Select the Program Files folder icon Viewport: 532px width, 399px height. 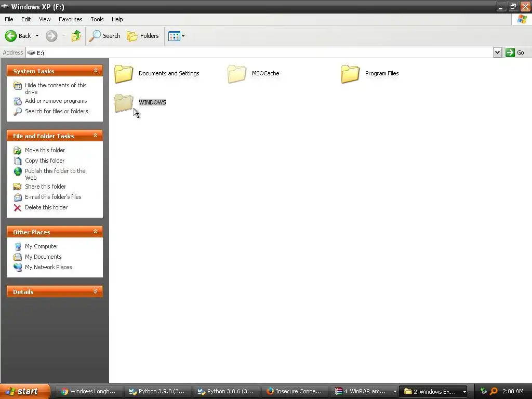tap(350, 74)
